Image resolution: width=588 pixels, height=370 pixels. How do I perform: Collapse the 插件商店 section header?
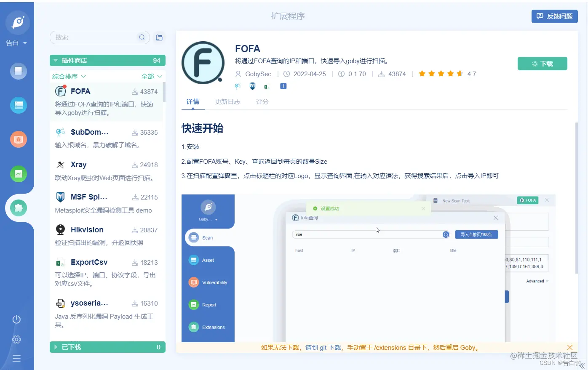tap(107, 60)
